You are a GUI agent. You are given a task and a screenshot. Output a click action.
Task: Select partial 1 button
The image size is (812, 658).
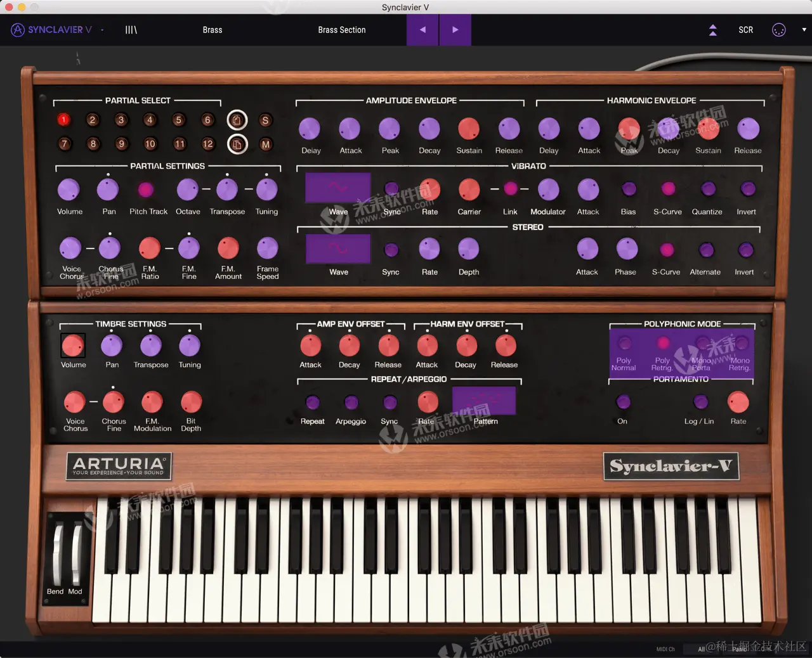coord(63,119)
